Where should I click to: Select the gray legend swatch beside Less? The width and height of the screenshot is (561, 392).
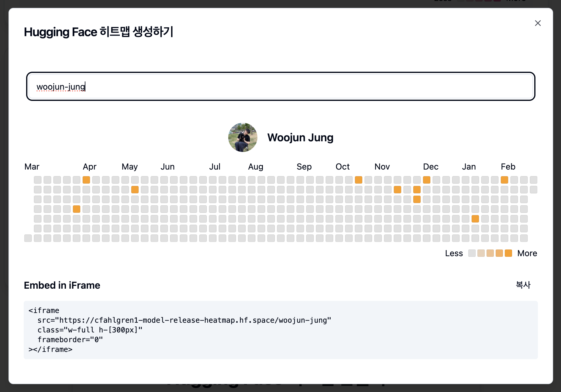pyautogui.click(x=472, y=253)
